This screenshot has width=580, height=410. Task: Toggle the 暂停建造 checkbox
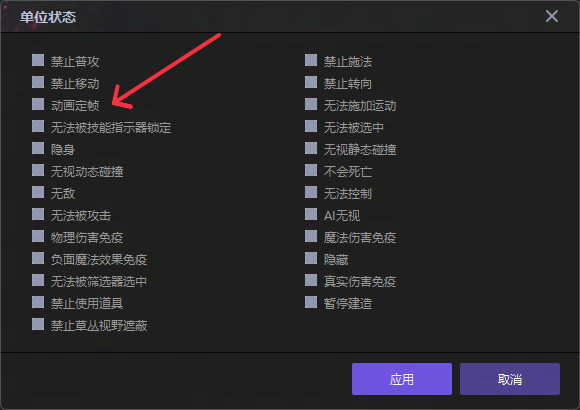point(311,302)
